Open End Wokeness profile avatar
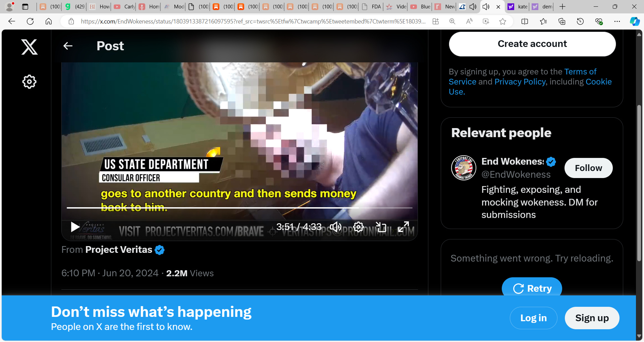644x342 pixels. point(464,168)
